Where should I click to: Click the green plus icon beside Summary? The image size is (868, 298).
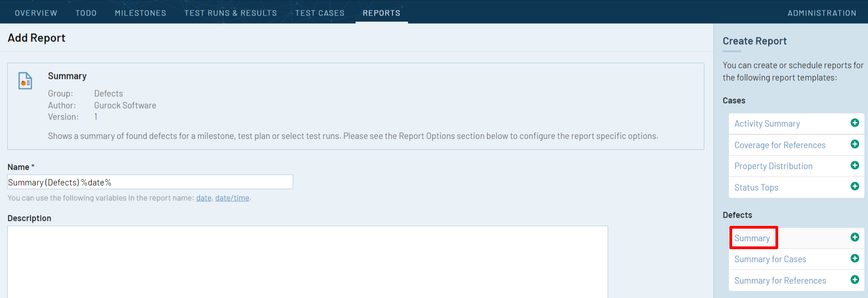[x=855, y=237]
